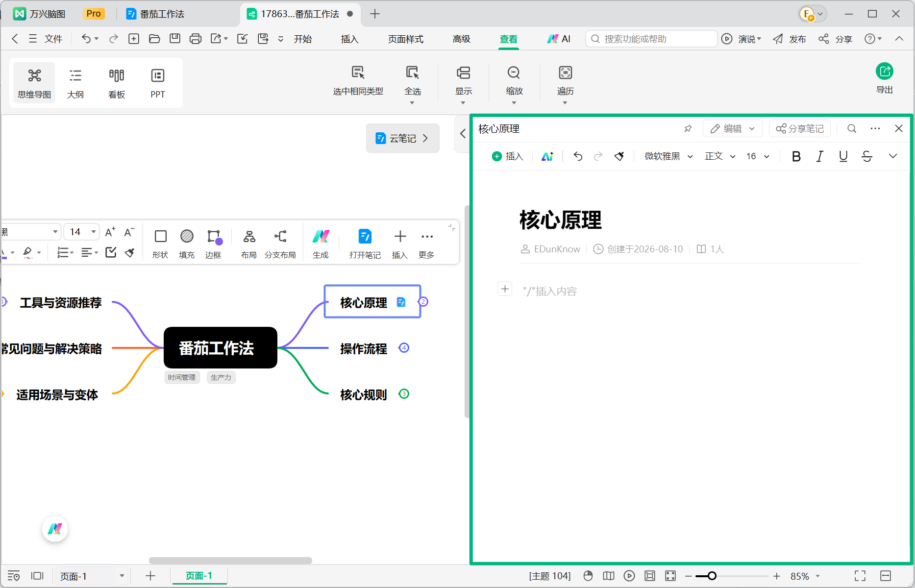
Task: Click the format painter in note editor
Action: 619,156
